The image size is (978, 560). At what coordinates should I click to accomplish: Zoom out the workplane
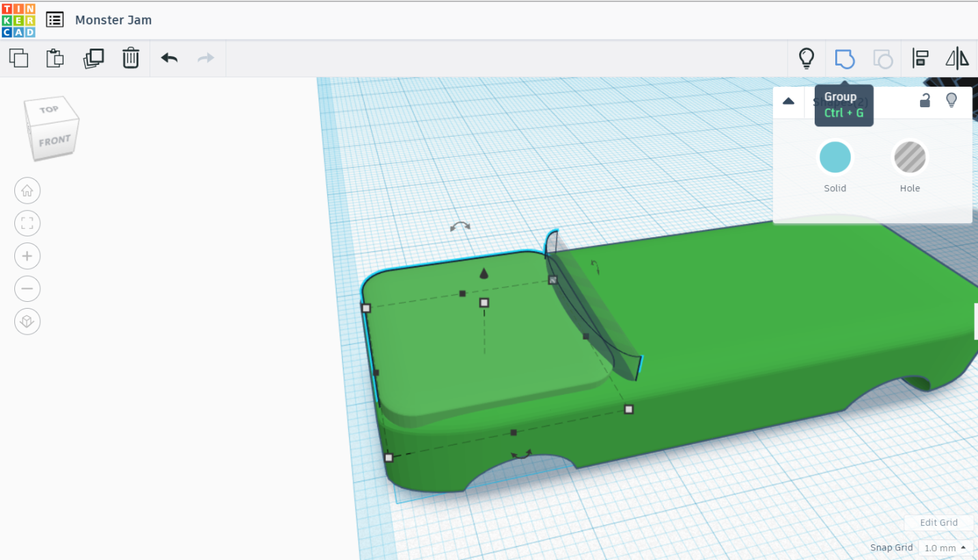pyautogui.click(x=27, y=289)
